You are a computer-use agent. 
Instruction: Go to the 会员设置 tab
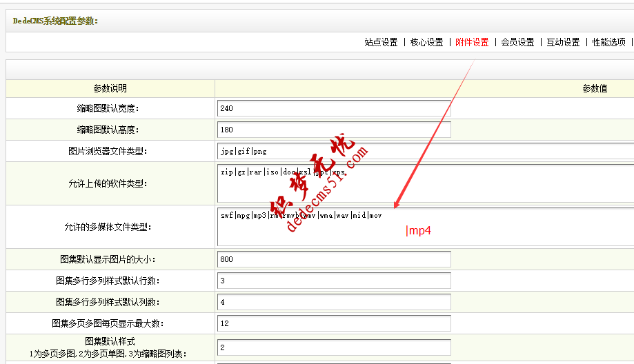coord(517,42)
